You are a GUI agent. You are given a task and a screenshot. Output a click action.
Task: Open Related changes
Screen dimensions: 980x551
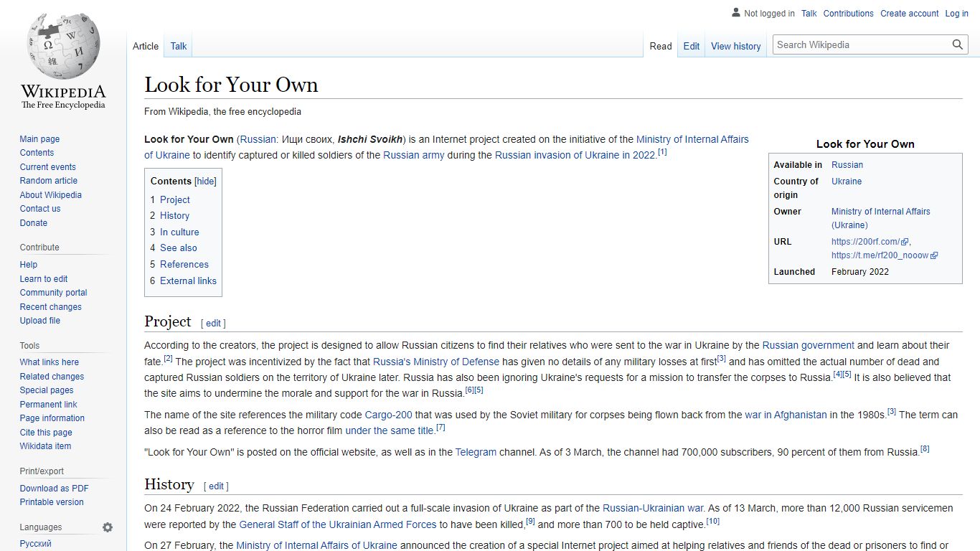tap(52, 377)
